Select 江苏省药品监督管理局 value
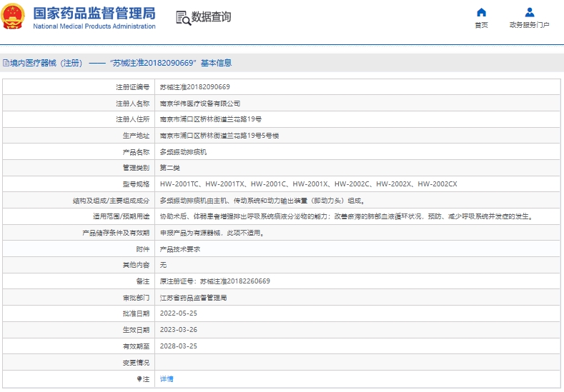 (x=193, y=298)
